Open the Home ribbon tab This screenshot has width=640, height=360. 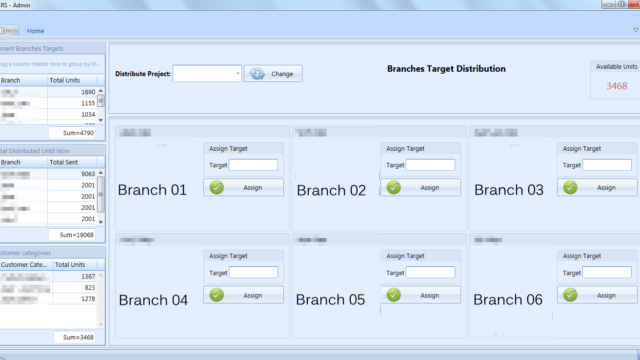point(36,31)
